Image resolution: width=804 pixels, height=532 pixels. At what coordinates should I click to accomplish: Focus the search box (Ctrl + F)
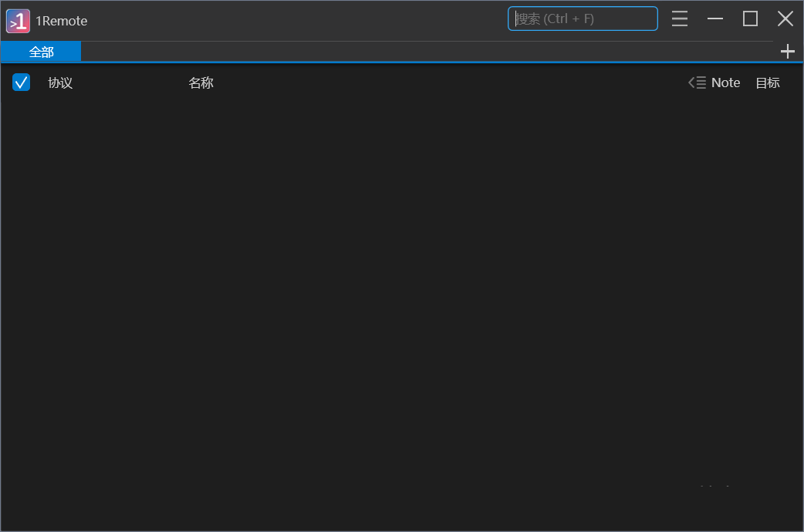click(x=583, y=19)
